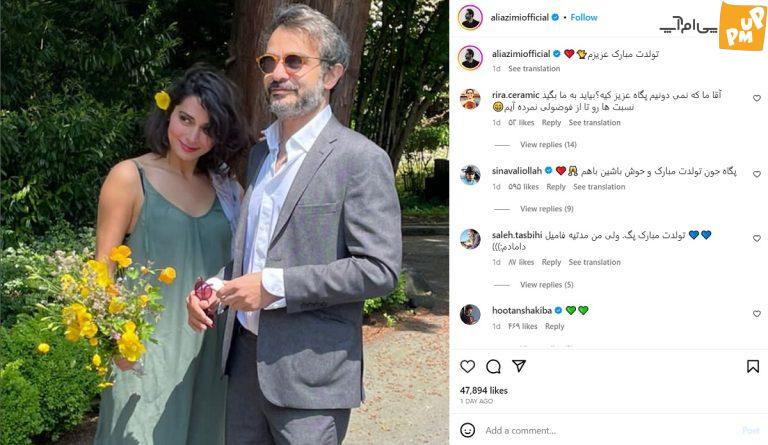Expand View replies (9)
This screenshot has height=445, width=768.
click(547, 209)
